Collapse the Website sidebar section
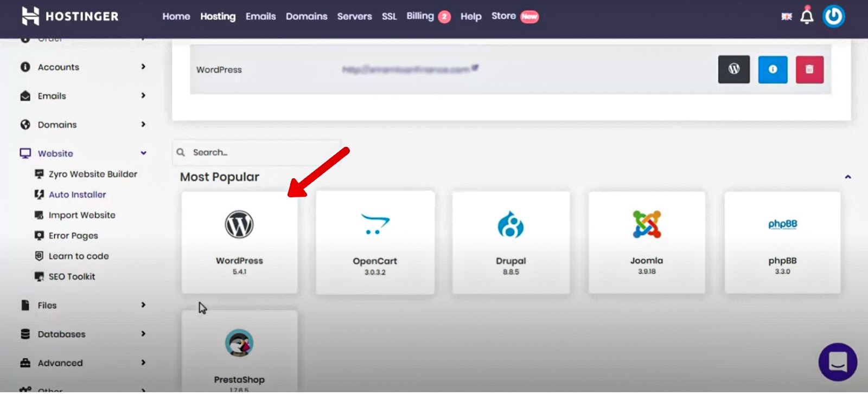This screenshot has height=394, width=868. tap(143, 153)
